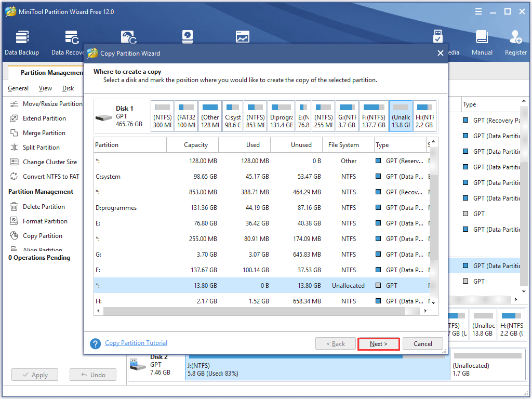The width and height of the screenshot is (532, 399).
Task: Cancel the Copy Partition Wizard
Action: 423,344
